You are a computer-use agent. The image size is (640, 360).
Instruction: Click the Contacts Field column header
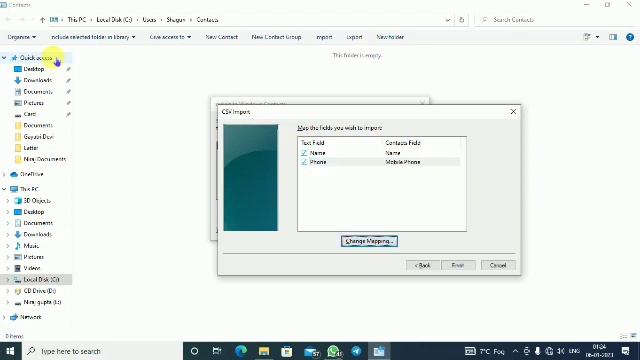click(402, 143)
